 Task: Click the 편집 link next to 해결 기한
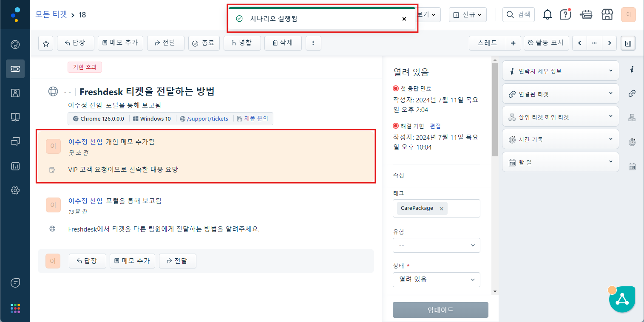click(435, 126)
